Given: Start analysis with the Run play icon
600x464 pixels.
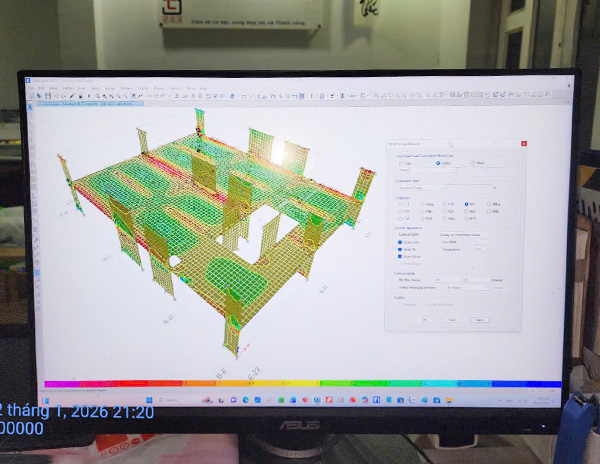Looking at the screenshot, I should point(89,96).
